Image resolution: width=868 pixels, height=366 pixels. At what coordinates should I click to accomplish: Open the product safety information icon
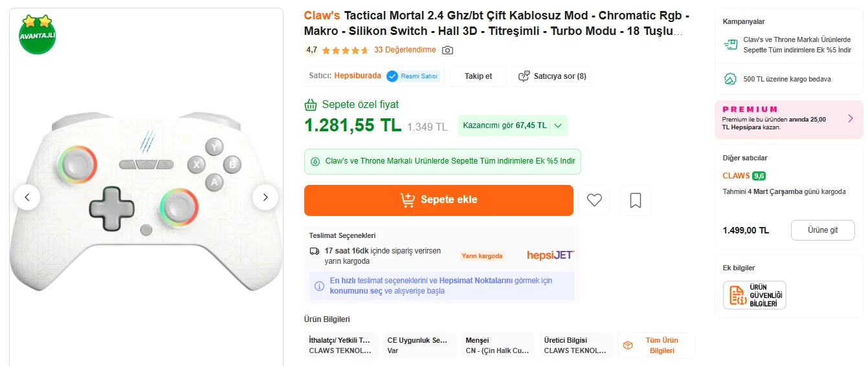point(754,295)
